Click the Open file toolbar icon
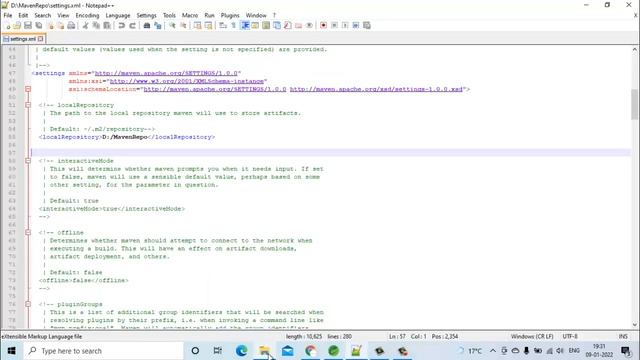 pos(17,25)
